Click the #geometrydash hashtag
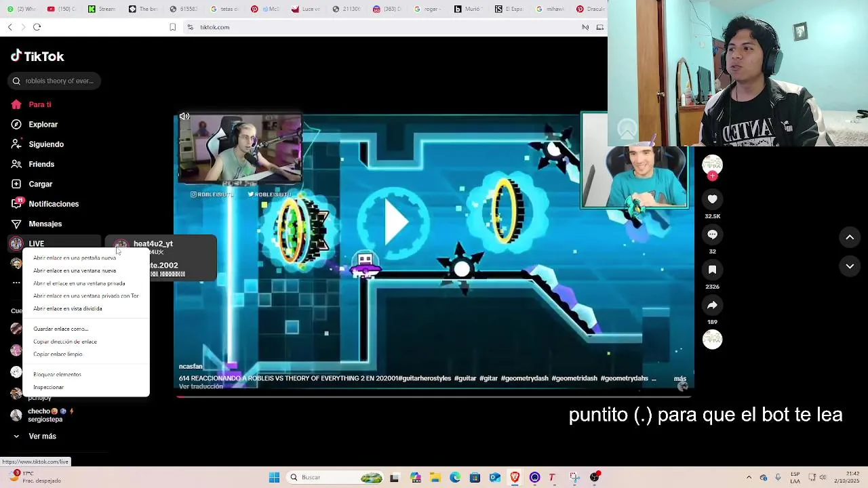The image size is (868, 488). [524, 378]
